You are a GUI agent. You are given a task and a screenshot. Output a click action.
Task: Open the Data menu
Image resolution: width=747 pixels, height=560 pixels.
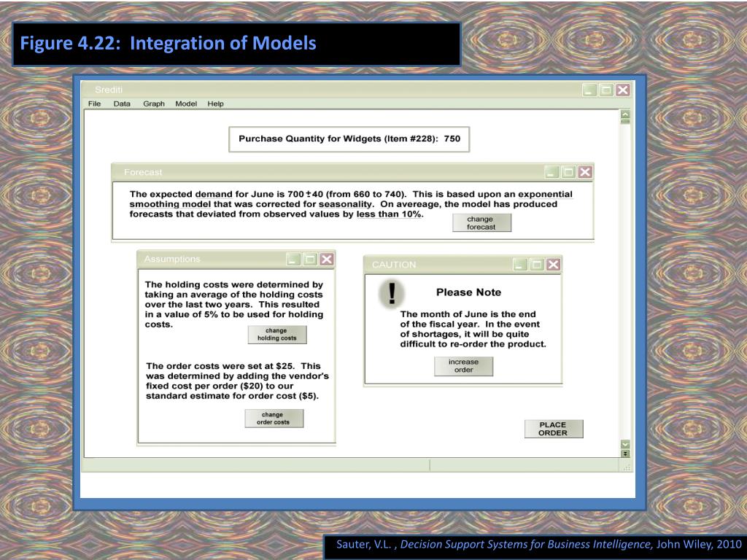click(x=122, y=104)
